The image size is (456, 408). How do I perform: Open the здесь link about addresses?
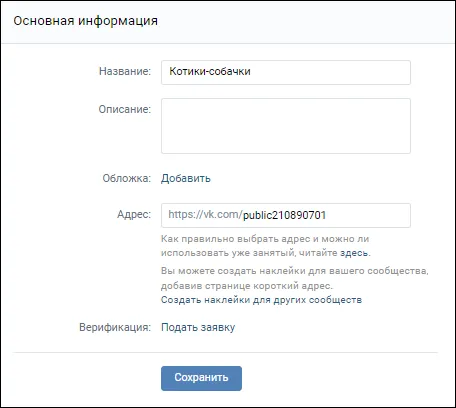click(354, 253)
